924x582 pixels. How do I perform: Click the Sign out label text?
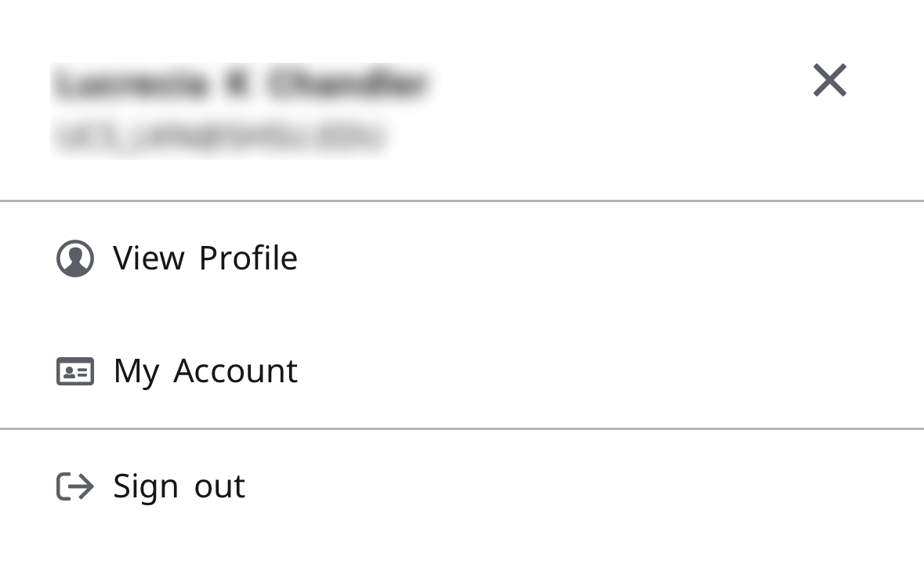[x=178, y=486]
